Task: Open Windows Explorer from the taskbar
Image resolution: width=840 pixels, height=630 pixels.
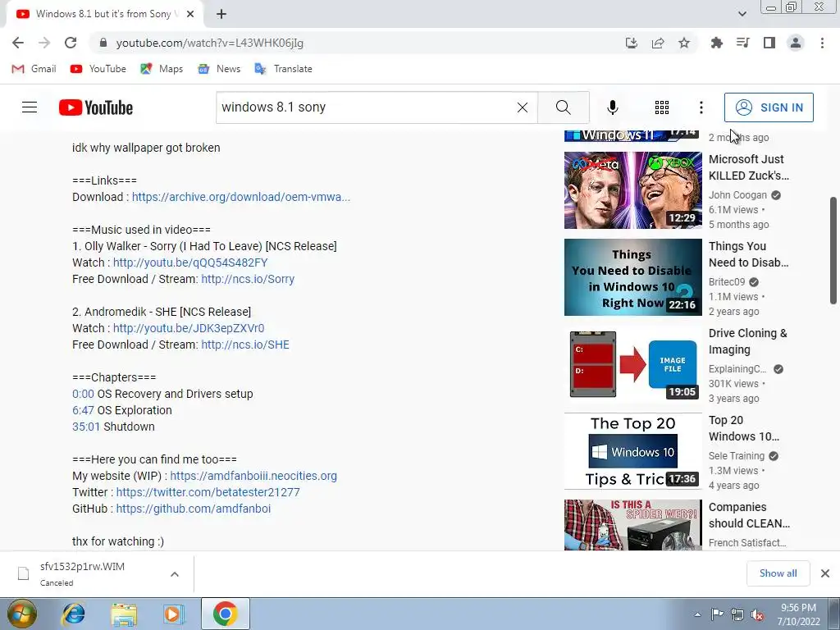Action: coord(124,614)
